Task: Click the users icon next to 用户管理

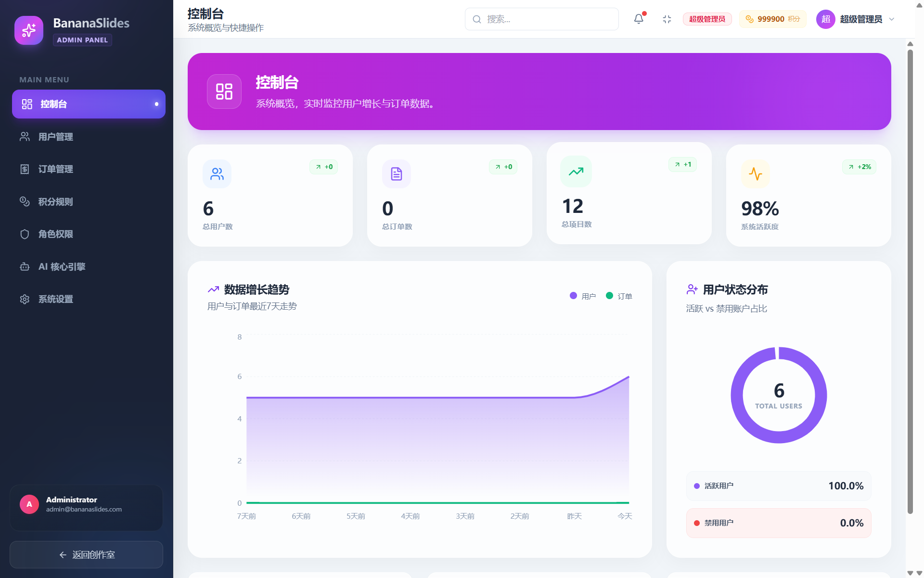Action: click(25, 137)
